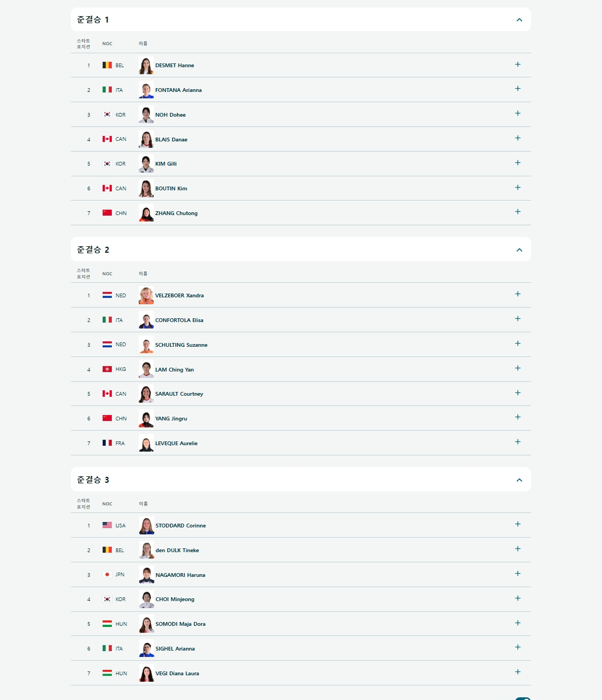Click plus icon next to FONTANA Arianna
The image size is (602, 700).
(518, 89)
